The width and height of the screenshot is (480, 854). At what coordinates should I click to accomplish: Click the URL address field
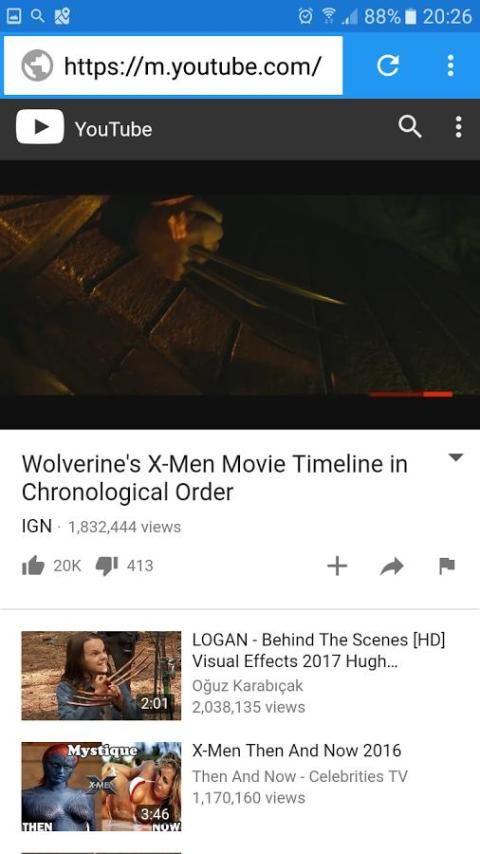pos(173,65)
